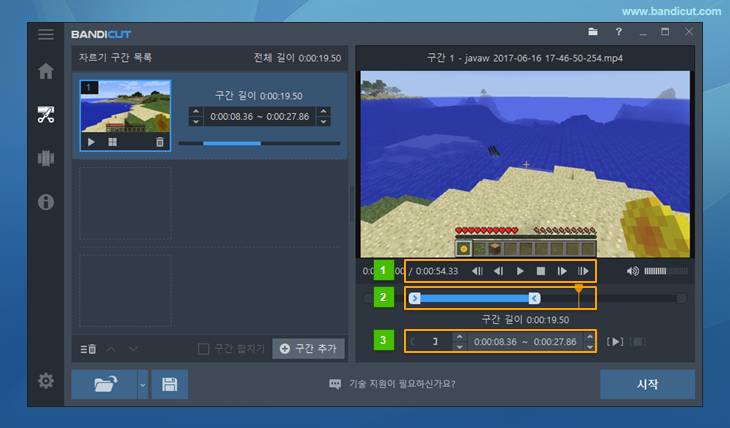730x428 pixels.
Task: Increase end time below the timeline
Action: (x=590, y=337)
